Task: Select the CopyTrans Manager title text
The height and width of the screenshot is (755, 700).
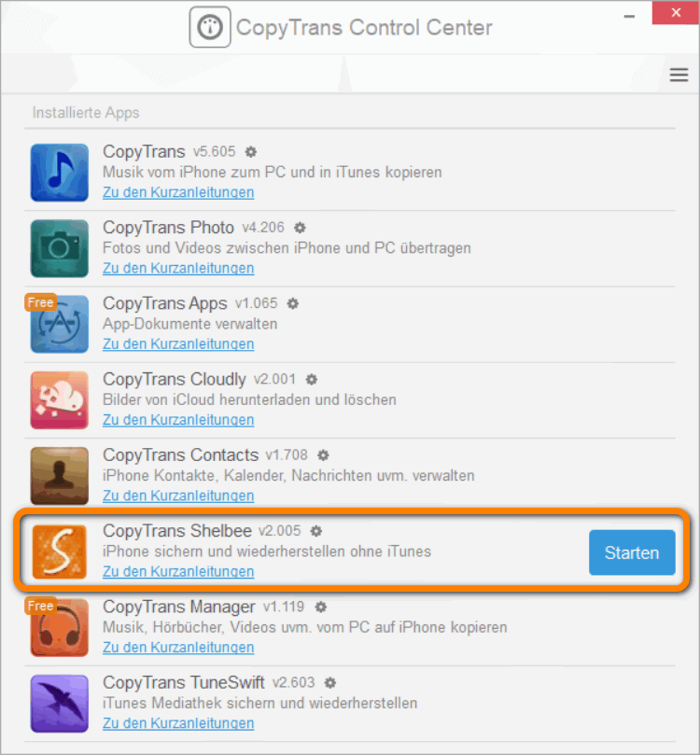Action: click(178, 607)
